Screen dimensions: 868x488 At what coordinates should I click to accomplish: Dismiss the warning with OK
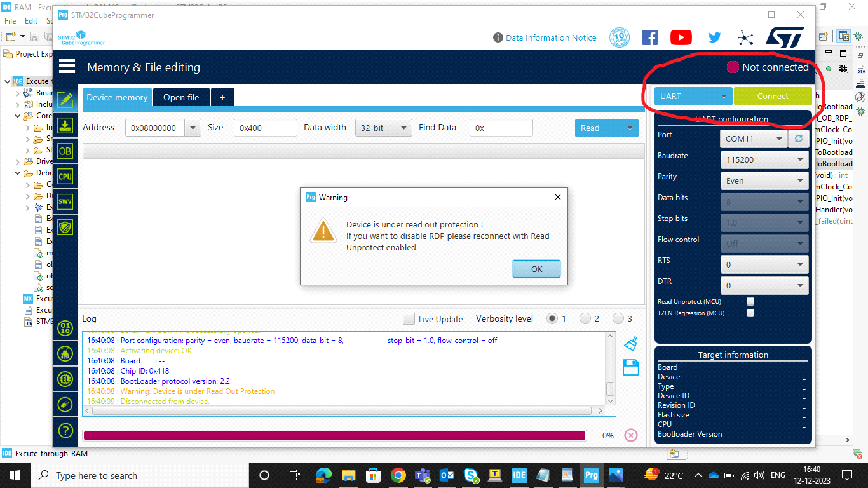[x=536, y=268]
